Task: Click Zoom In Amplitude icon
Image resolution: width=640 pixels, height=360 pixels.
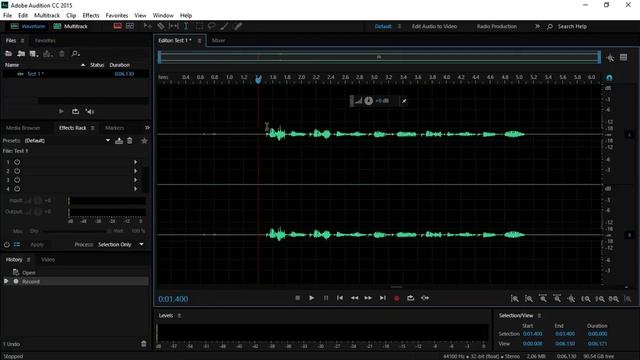Action: pyautogui.click(x=514, y=299)
